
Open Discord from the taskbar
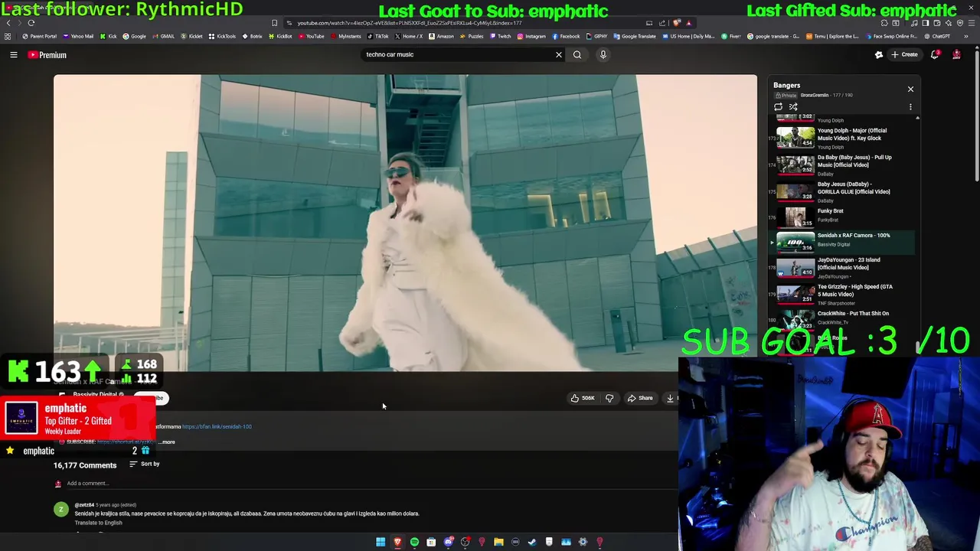[x=449, y=542]
